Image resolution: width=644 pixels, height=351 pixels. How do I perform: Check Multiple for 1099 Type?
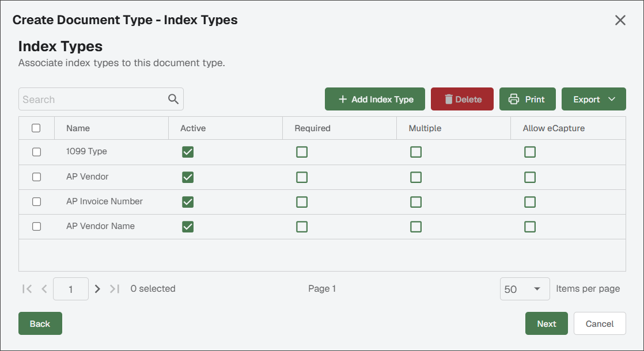coord(416,152)
